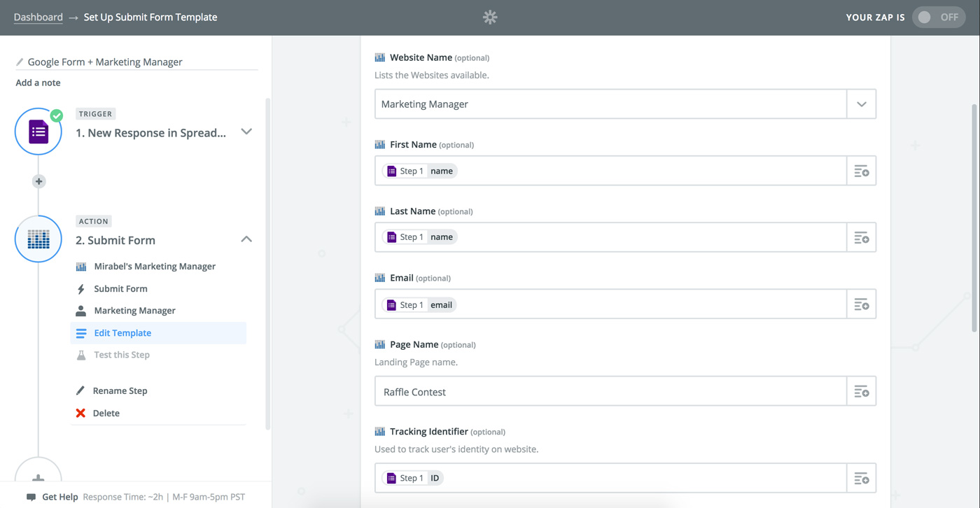980x508 pixels.
Task: Click the Mirabel icon beside Tracking Identifier label
Action: coord(379,431)
